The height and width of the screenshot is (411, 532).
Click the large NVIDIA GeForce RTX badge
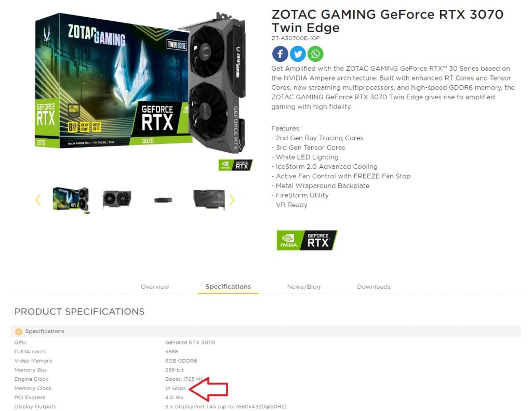point(307,240)
